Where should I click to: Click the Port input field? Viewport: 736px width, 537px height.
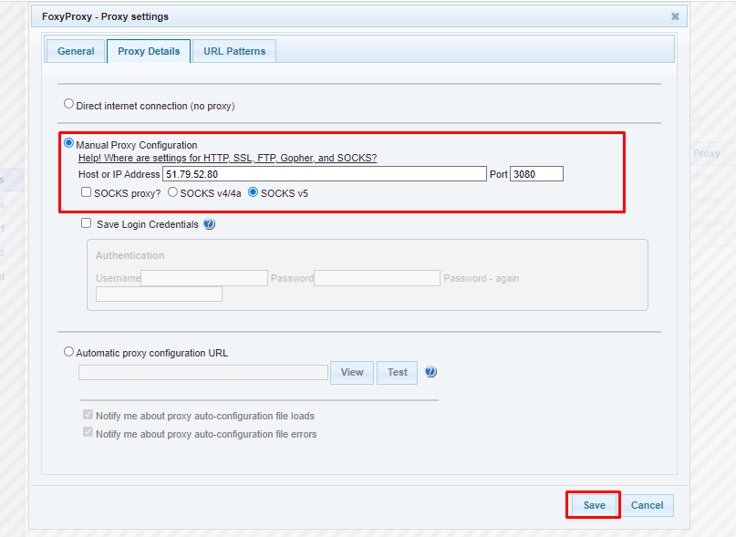pos(536,174)
